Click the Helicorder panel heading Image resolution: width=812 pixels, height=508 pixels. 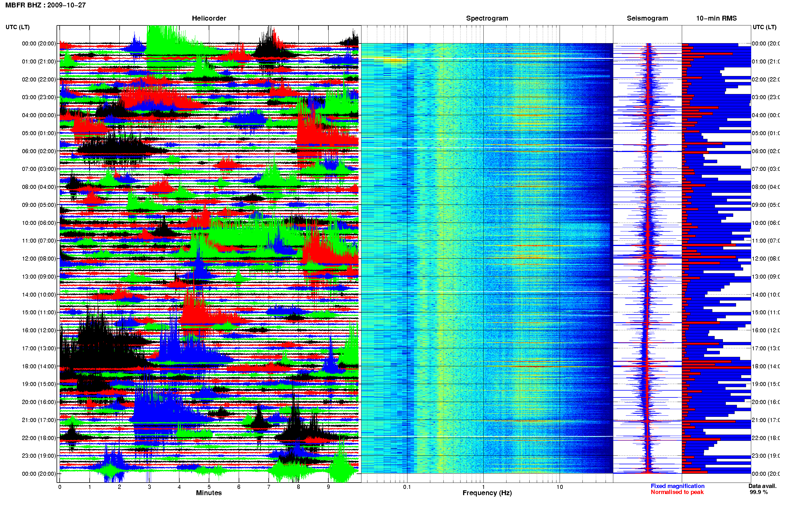(x=209, y=18)
